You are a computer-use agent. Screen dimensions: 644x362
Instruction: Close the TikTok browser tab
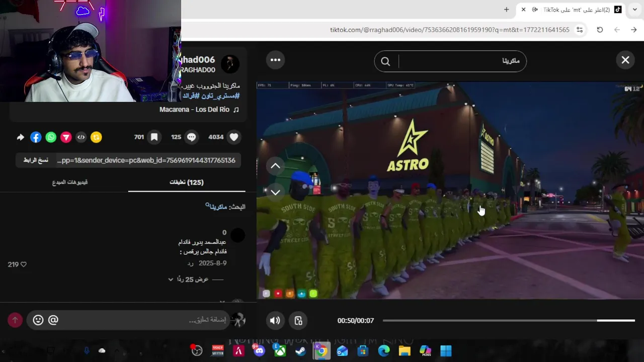[523, 10]
